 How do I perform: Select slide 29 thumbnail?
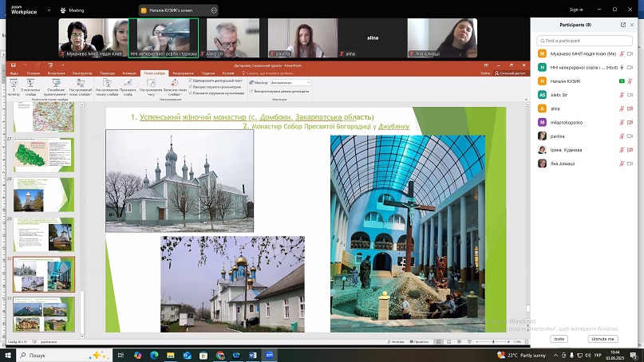pyautogui.click(x=44, y=234)
